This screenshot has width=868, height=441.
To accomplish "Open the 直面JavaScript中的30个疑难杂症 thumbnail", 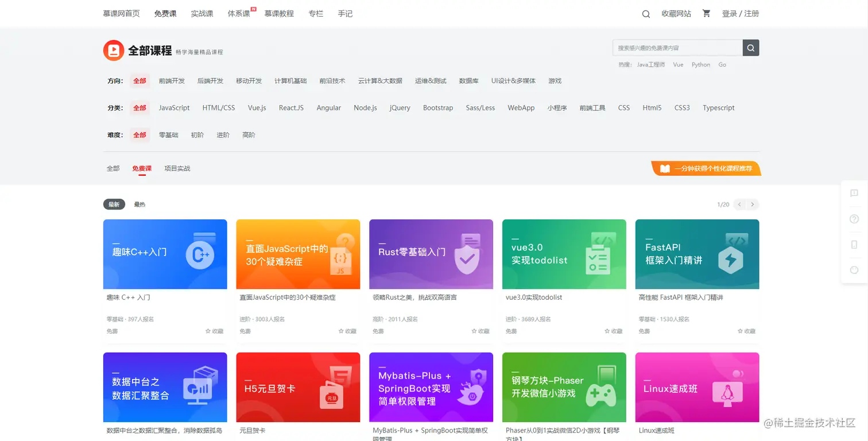I will tap(299, 254).
